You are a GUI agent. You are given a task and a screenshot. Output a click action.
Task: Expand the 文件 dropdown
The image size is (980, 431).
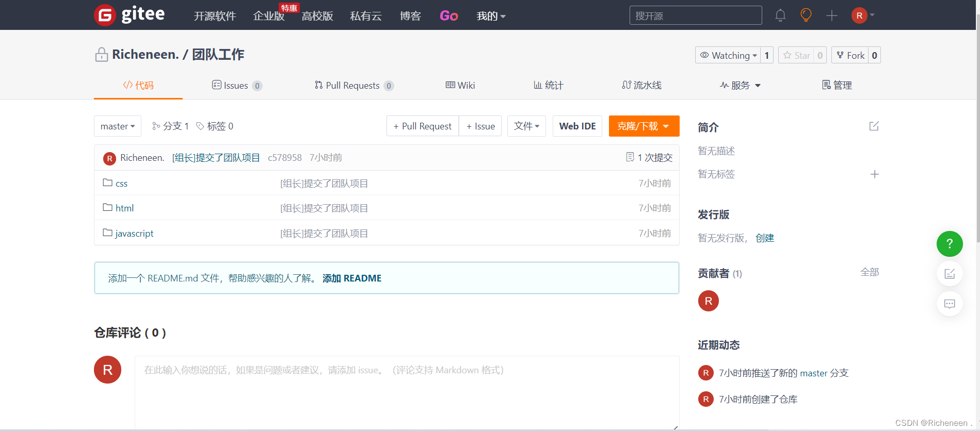click(526, 126)
